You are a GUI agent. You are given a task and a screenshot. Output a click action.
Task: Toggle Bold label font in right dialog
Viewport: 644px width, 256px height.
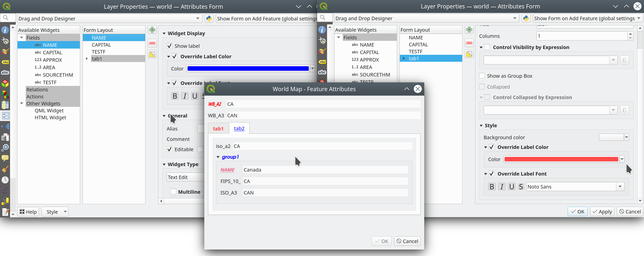coord(492,187)
